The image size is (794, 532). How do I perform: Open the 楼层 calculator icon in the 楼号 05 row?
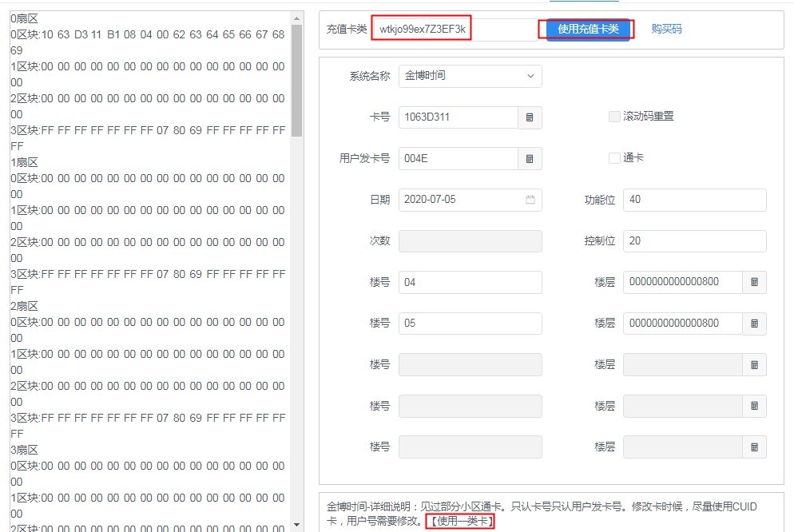click(754, 324)
